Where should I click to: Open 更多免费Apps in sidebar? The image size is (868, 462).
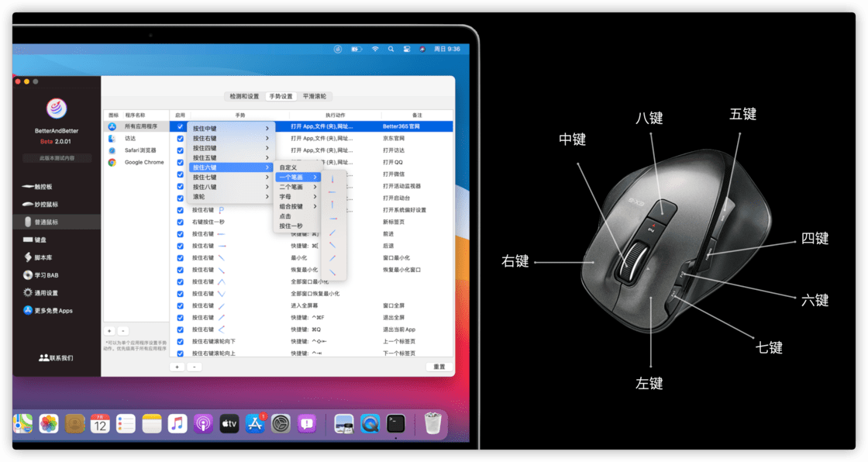48,311
